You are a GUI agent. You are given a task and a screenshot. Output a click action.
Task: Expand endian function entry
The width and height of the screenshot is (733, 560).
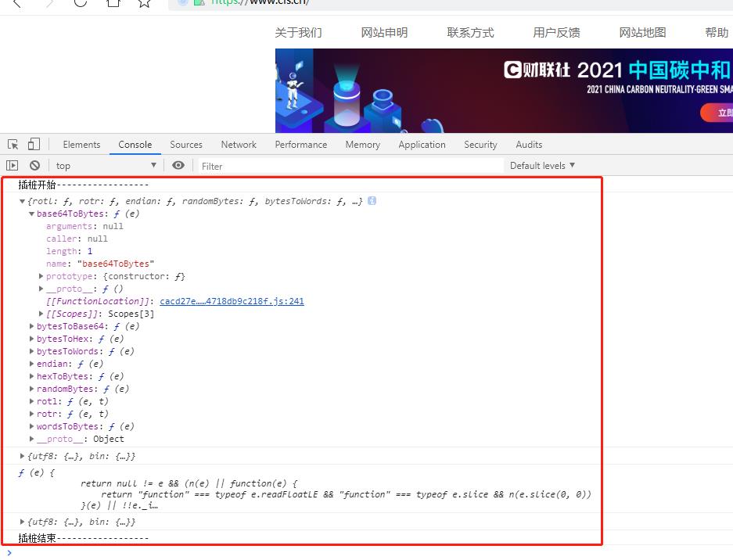tap(31, 364)
